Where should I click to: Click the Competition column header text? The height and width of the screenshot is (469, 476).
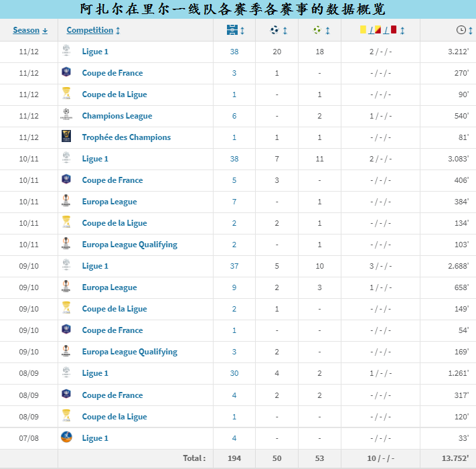click(x=90, y=30)
